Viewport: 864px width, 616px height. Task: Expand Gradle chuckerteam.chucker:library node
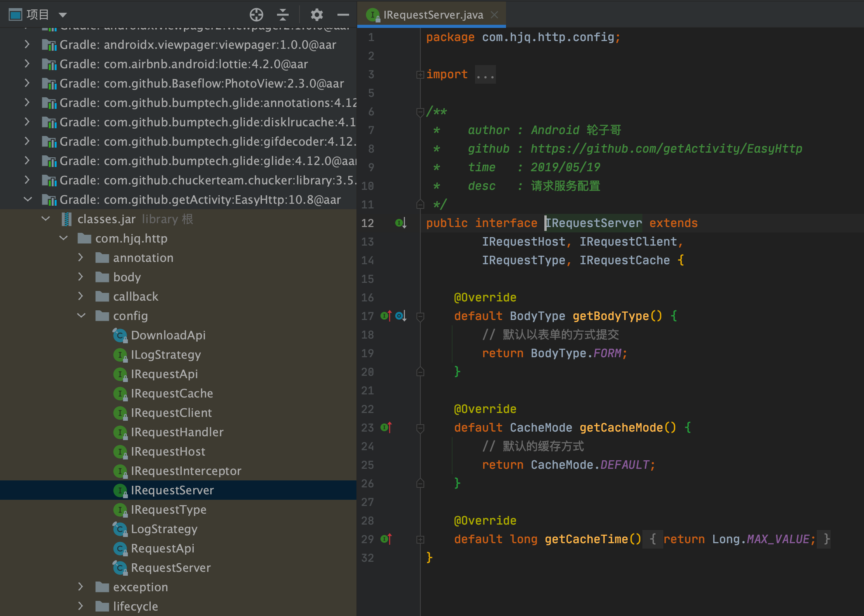click(x=27, y=180)
